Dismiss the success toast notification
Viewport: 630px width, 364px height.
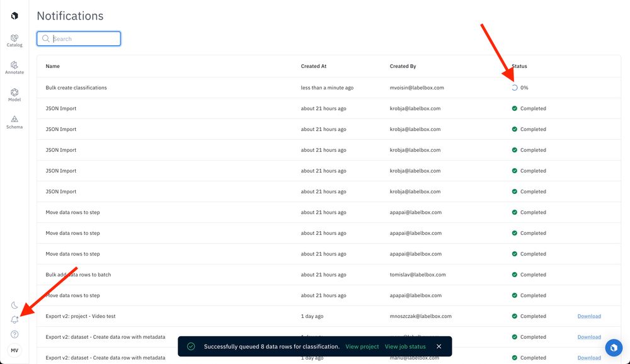click(438, 346)
